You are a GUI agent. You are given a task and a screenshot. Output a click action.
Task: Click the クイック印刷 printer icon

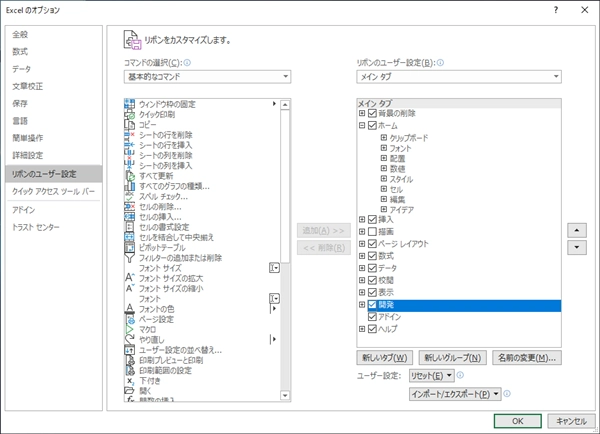coord(129,114)
